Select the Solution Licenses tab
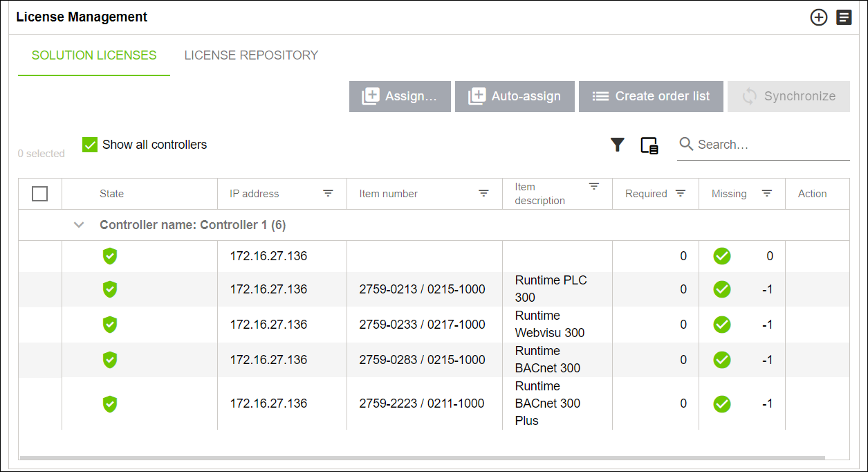The image size is (868, 472). click(x=94, y=55)
